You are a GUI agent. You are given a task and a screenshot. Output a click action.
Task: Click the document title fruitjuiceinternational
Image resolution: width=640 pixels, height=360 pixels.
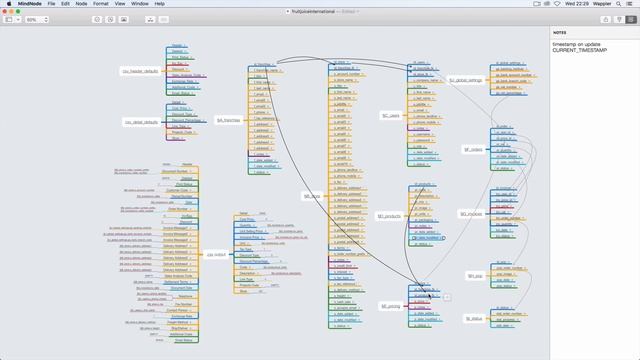313,11
